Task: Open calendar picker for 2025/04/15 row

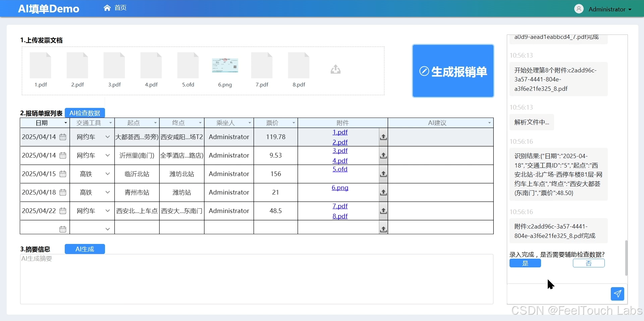Action: (x=63, y=174)
